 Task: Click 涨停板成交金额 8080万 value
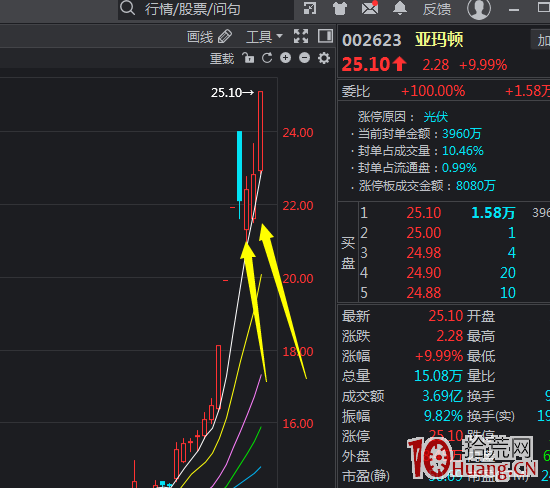475,186
